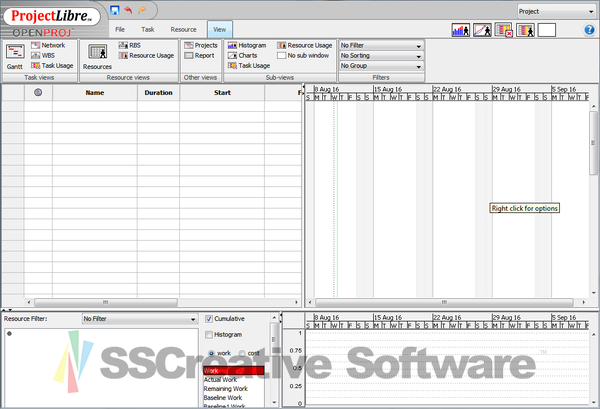The width and height of the screenshot is (600, 409).
Task: Open the No Group dropdown
Action: coord(382,66)
